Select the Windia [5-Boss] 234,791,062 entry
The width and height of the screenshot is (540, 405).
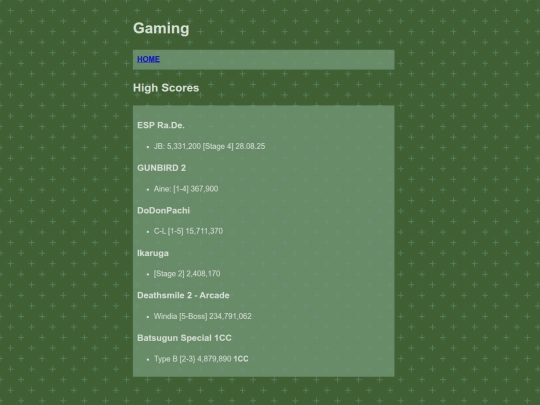click(202, 316)
